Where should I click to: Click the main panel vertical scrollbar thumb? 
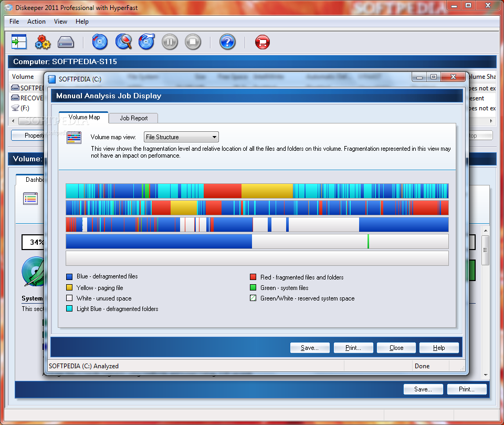485,250
